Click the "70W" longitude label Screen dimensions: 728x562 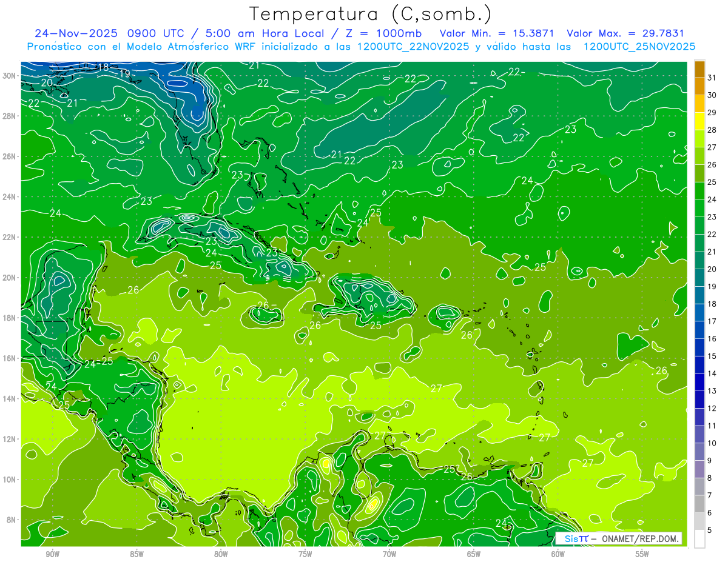[389, 554]
